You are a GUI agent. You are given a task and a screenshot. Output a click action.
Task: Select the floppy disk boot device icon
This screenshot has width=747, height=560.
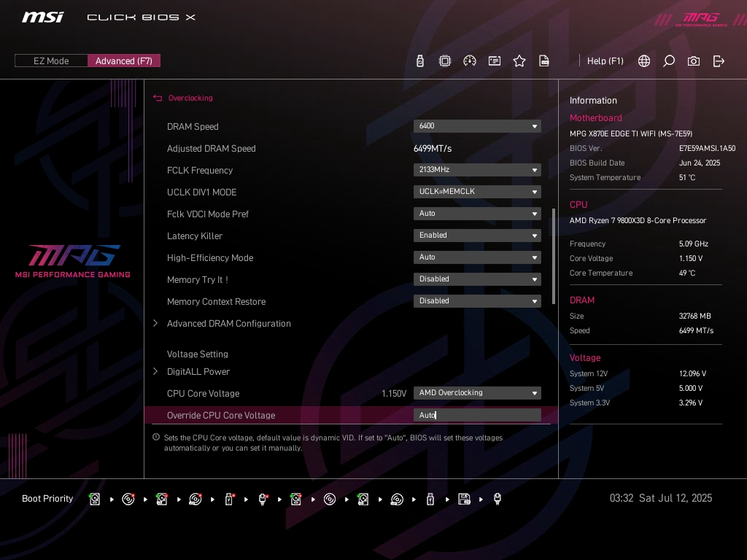[x=464, y=499]
